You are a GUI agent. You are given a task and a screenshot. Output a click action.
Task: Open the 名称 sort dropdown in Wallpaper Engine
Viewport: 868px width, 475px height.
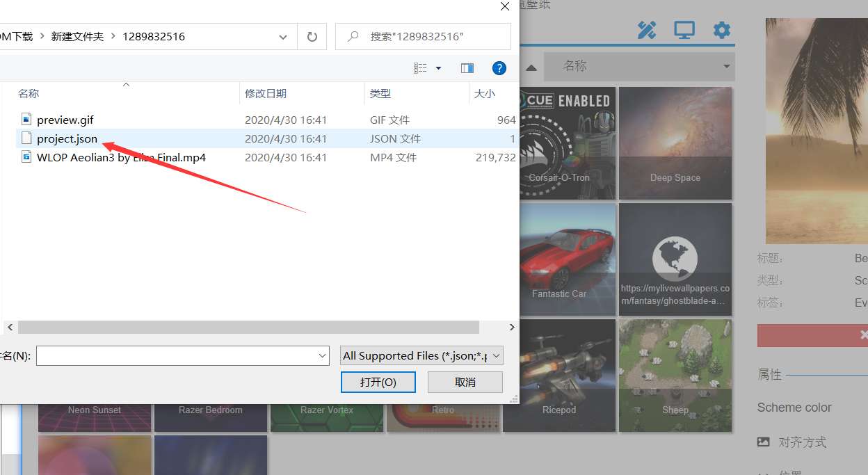pyautogui.click(x=638, y=67)
